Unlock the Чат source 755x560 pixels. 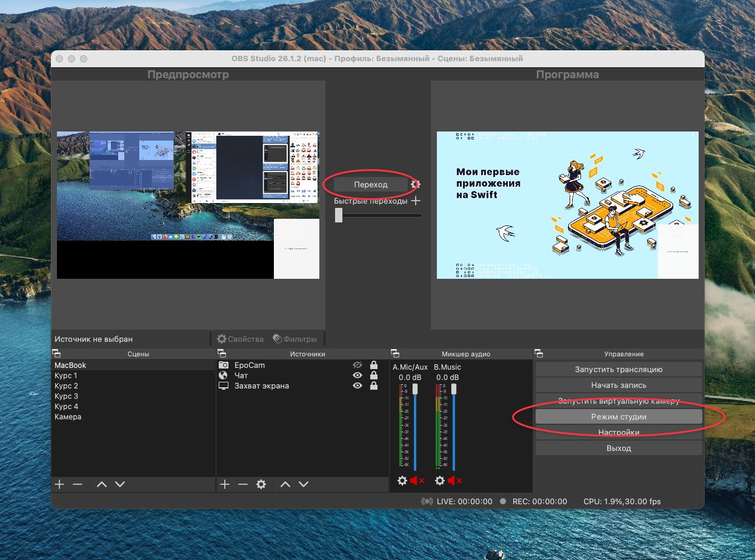coord(374,375)
